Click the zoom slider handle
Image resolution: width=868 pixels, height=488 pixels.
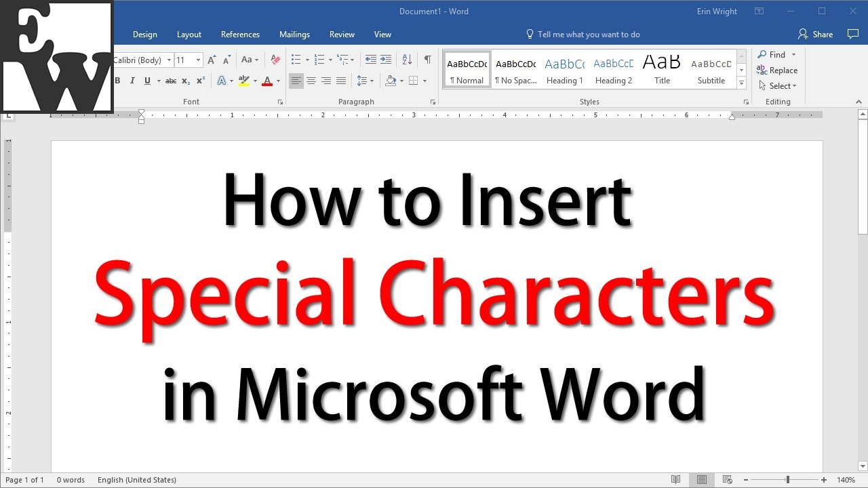coord(787,480)
